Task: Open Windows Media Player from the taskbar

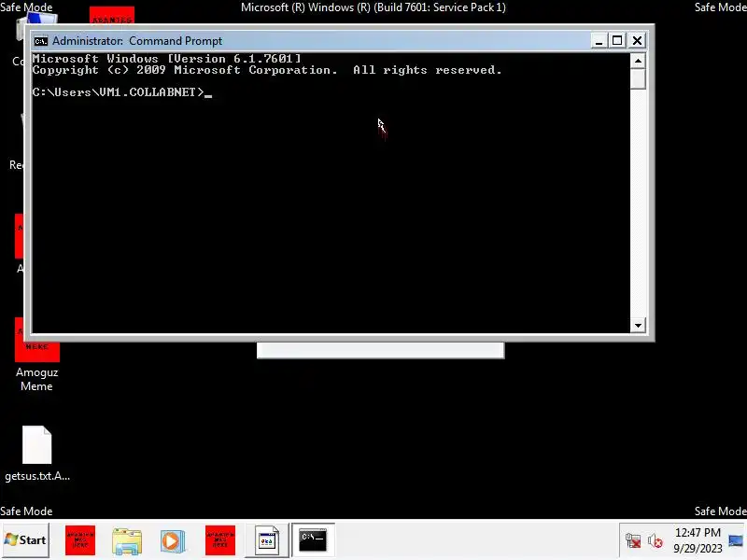Action: point(172,540)
